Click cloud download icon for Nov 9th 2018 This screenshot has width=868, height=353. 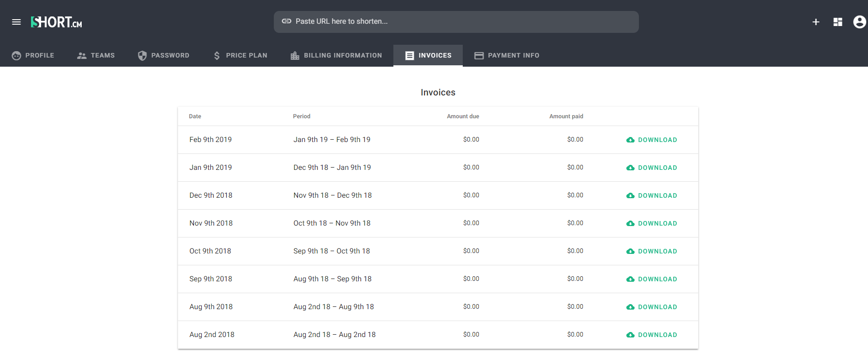(630, 223)
